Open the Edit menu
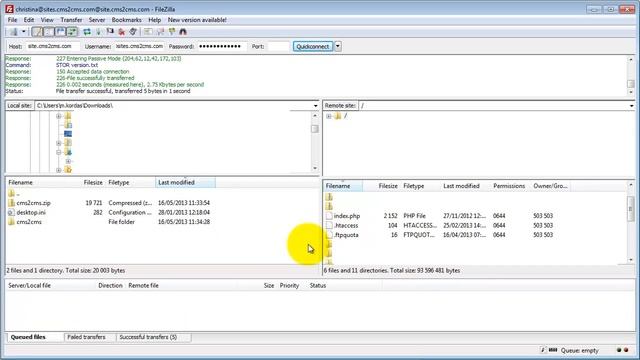 (29, 20)
